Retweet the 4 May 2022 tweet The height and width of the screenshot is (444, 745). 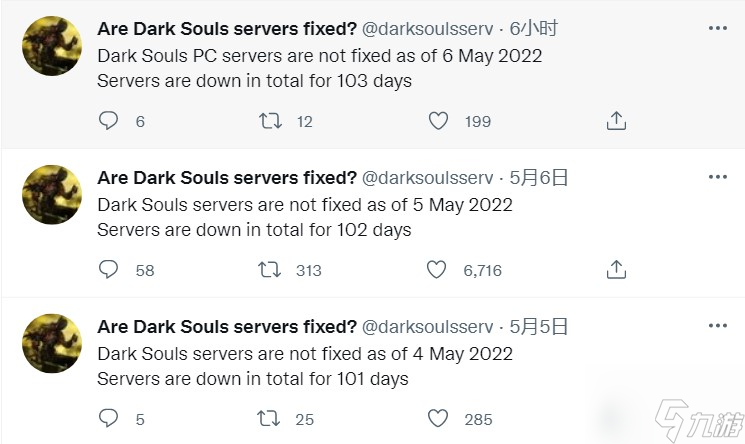[x=268, y=419]
